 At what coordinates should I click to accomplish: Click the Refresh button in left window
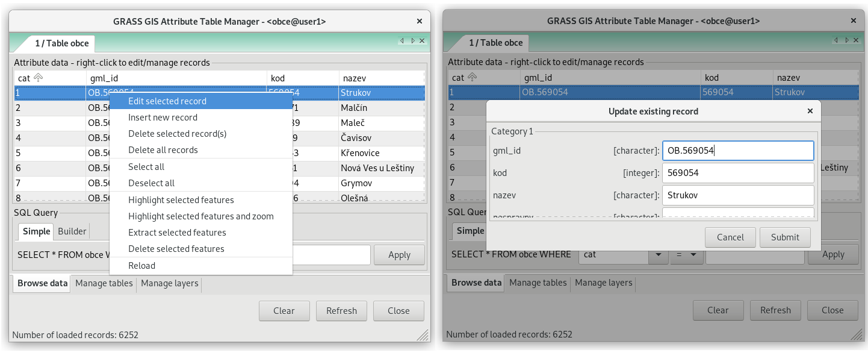tap(342, 311)
